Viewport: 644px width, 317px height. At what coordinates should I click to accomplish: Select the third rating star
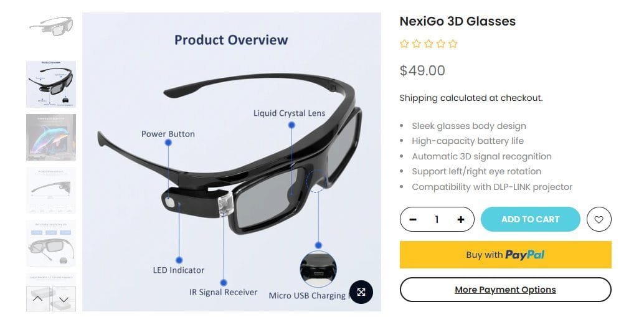pyautogui.click(x=429, y=44)
